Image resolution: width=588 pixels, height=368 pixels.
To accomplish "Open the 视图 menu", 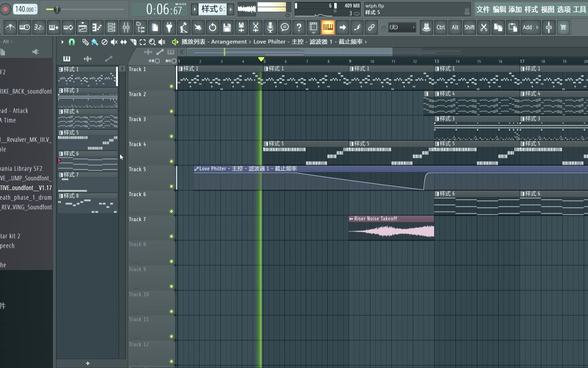I will click(547, 9).
